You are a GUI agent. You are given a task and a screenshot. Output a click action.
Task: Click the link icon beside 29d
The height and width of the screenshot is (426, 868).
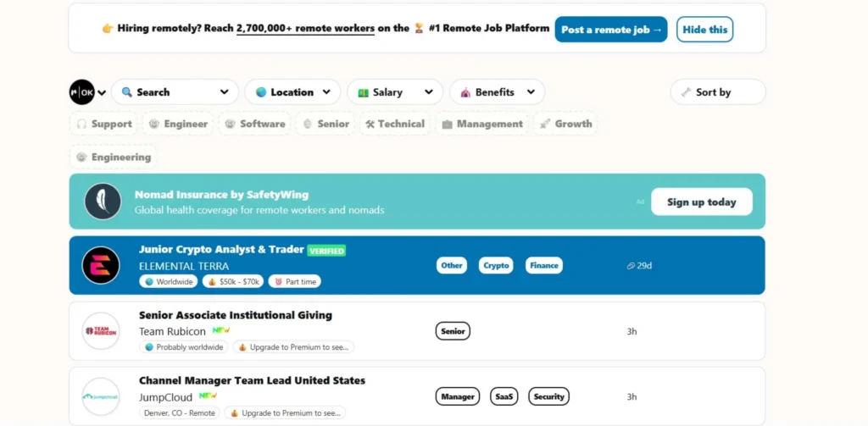click(x=631, y=266)
